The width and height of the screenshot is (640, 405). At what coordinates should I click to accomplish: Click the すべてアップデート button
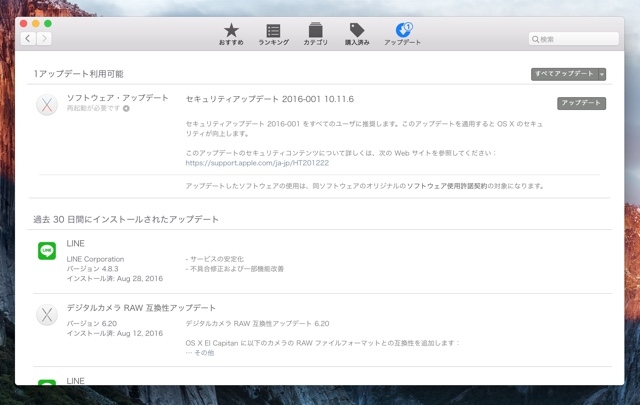pyautogui.click(x=564, y=74)
